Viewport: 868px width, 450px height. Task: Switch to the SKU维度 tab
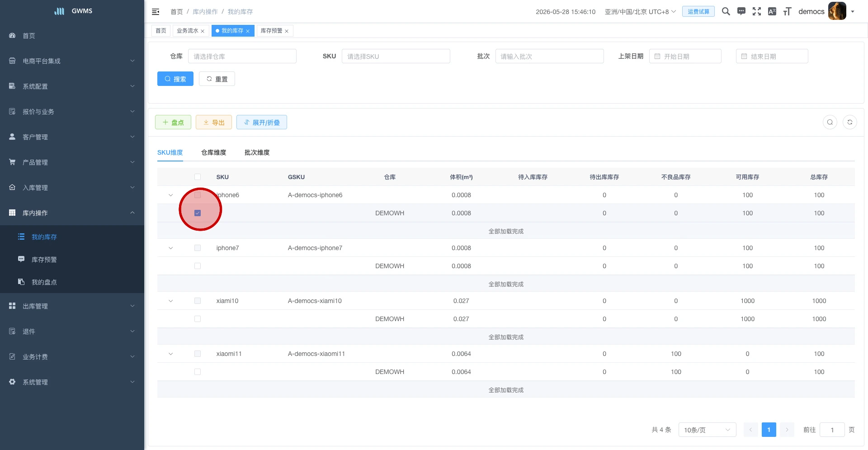tap(170, 152)
